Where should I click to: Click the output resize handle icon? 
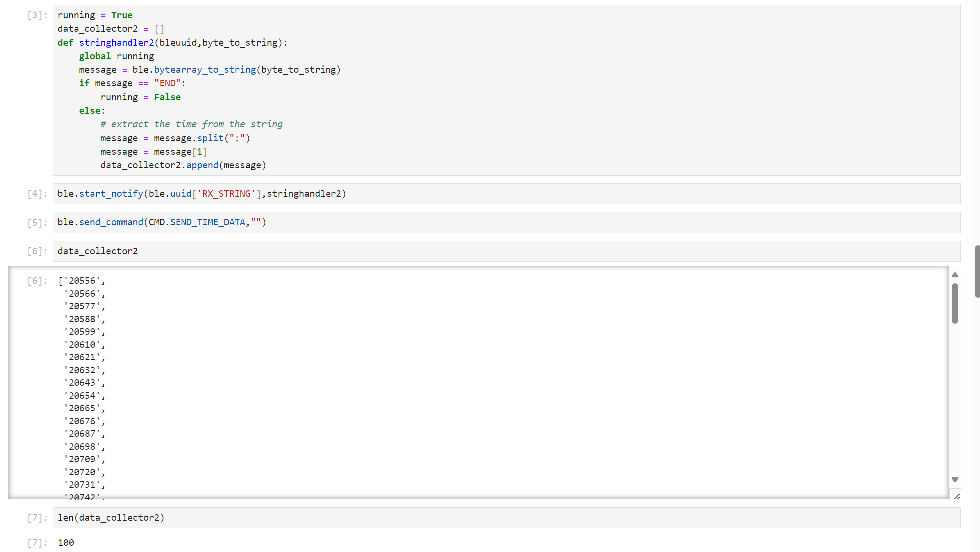click(x=957, y=496)
